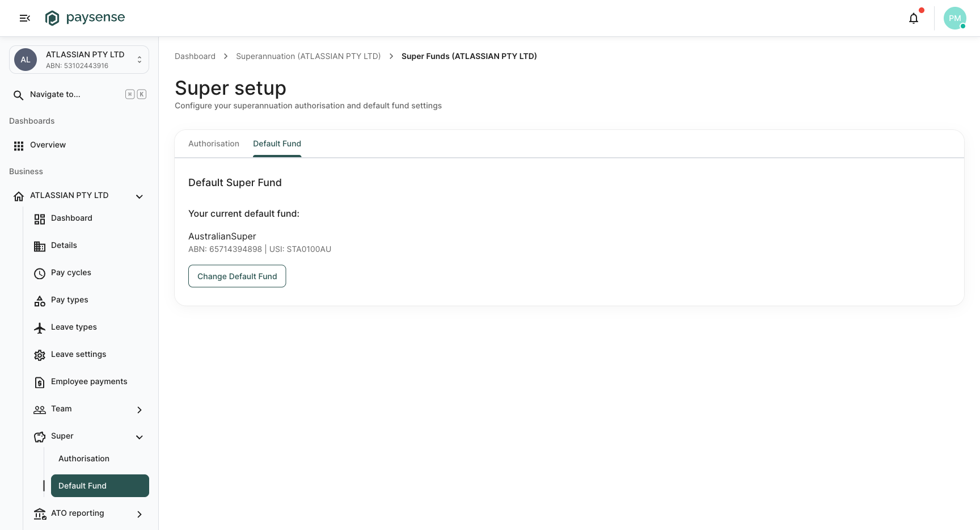Select the Default Fund tab
This screenshot has width=980, height=530.
pyautogui.click(x=277, y=144)
